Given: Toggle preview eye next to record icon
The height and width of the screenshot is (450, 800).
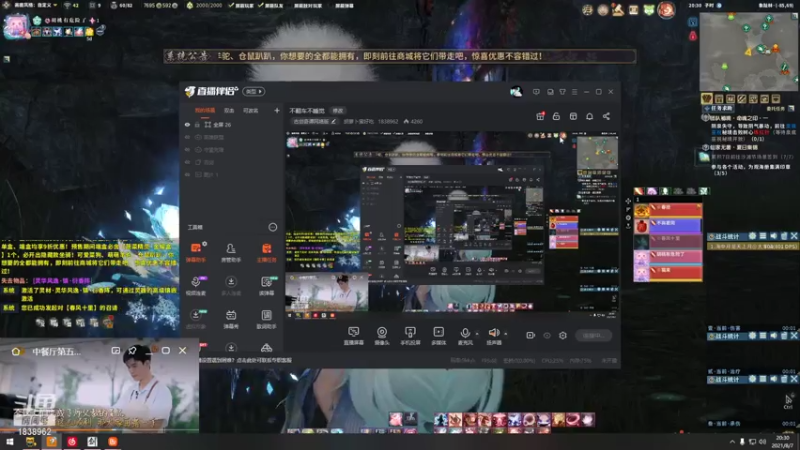Looking at the screenshot, I should (x=547, y=335).
